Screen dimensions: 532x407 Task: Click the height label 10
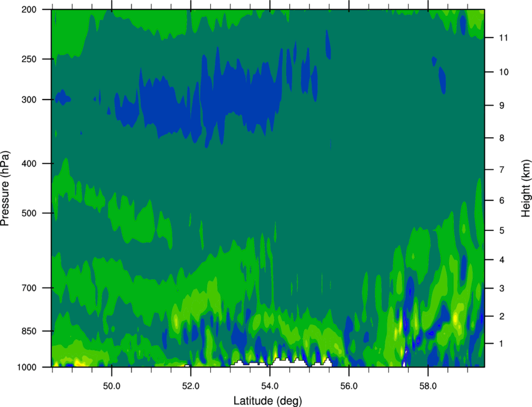(x=504, y=72)
